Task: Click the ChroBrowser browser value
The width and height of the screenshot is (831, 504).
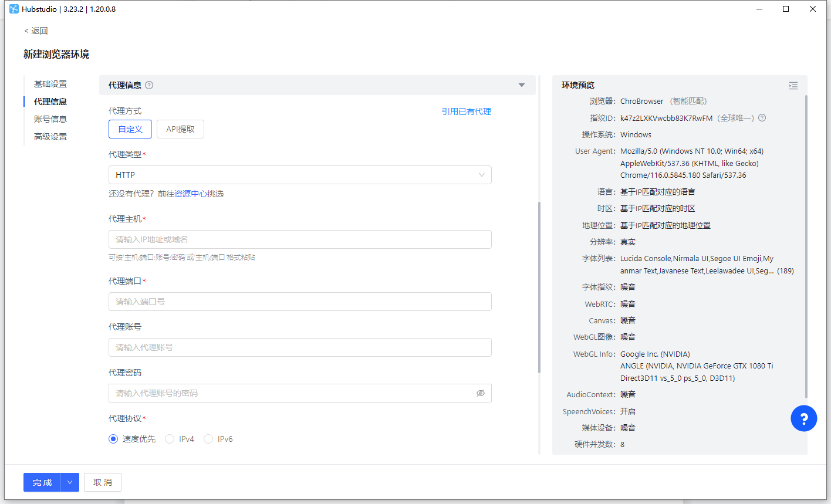Action: point(642,102)
